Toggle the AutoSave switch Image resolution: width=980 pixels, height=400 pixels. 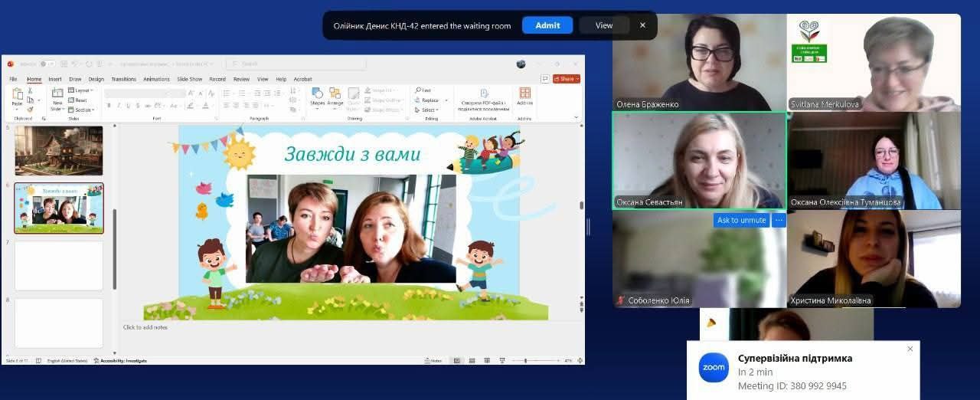point(47,64)
